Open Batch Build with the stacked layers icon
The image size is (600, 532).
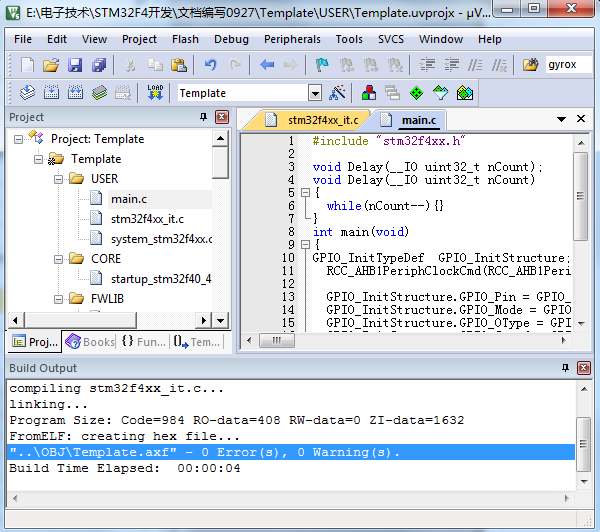(99, 93)
